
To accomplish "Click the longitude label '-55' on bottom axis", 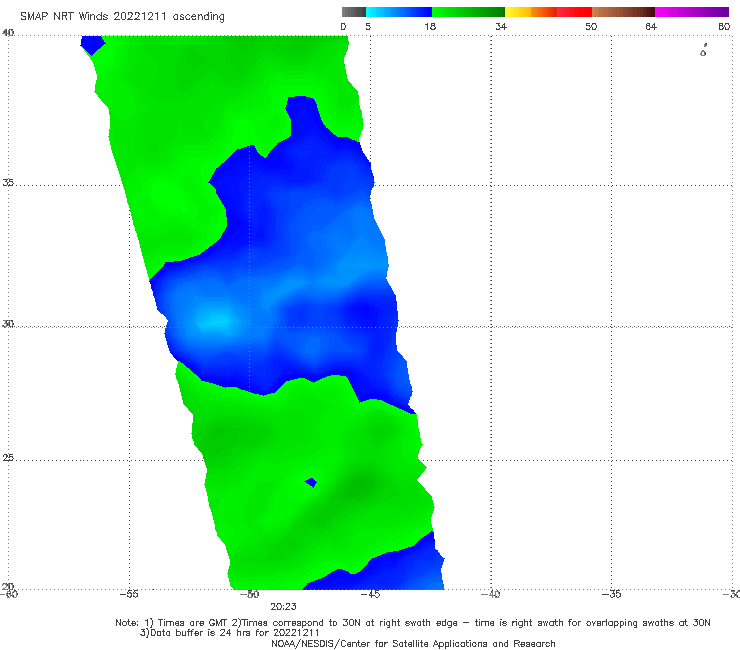I will (x=129, y=594).
